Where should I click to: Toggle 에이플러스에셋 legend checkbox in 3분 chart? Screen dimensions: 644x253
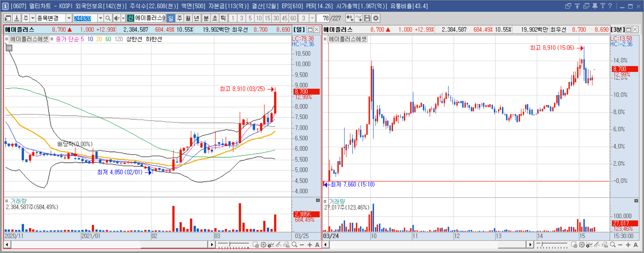tap(325, 39)
